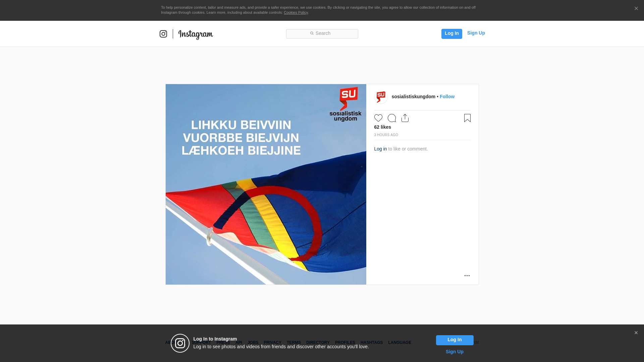Open the PRIVACY footer link
This screenshot has height=362, width=644.
tap(272, 343)
